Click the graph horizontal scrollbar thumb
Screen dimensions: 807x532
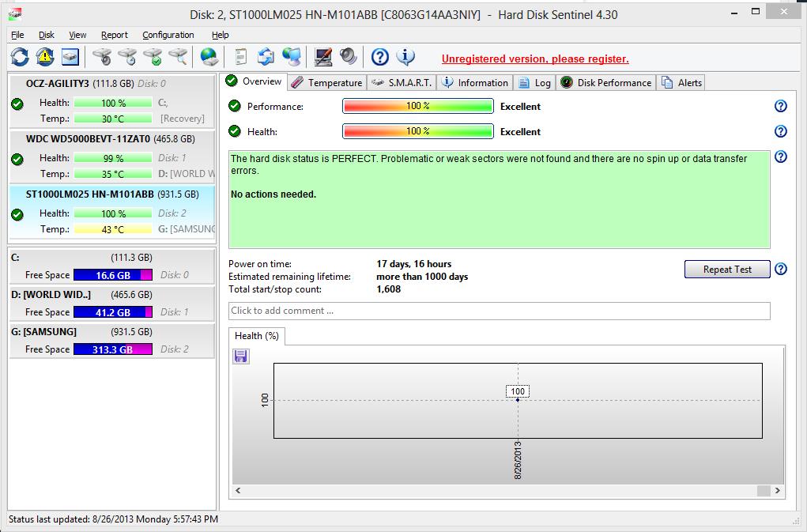(x=764, y=490)
